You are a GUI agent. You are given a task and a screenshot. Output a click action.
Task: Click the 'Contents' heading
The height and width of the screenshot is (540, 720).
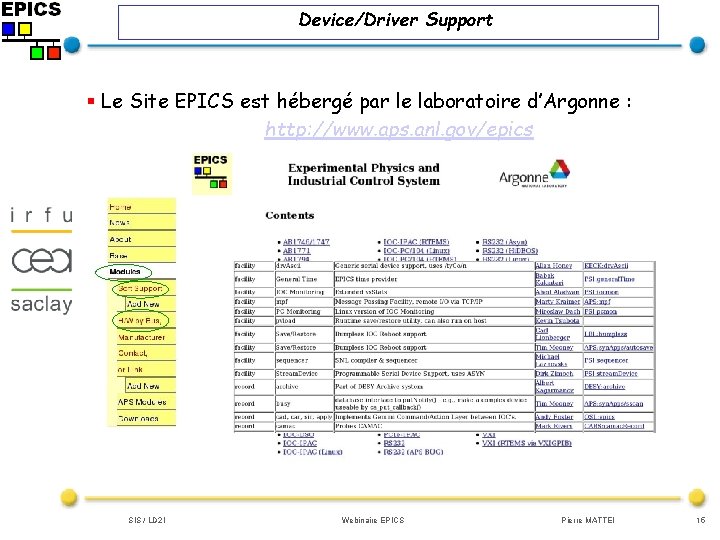coord(290,215)
